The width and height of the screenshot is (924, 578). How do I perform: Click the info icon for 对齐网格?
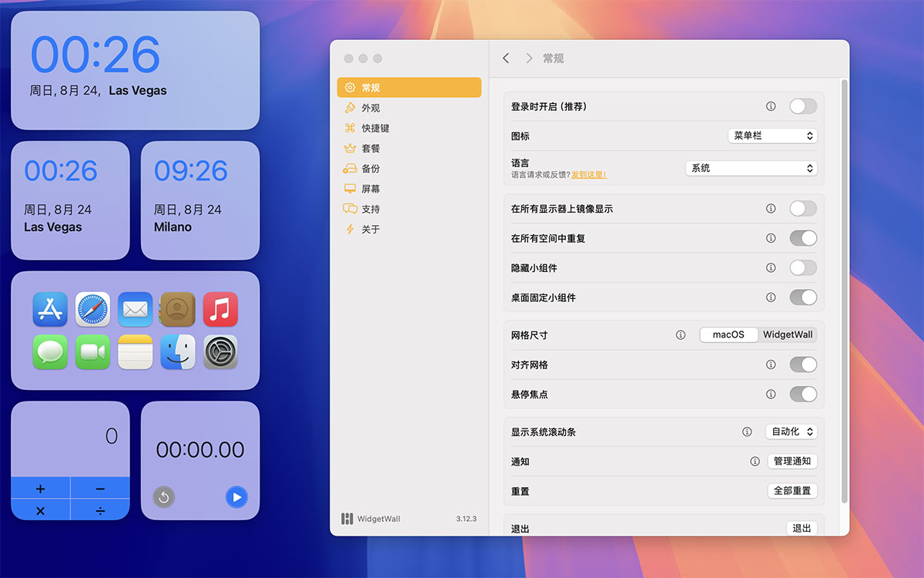(x=771, y=365)
